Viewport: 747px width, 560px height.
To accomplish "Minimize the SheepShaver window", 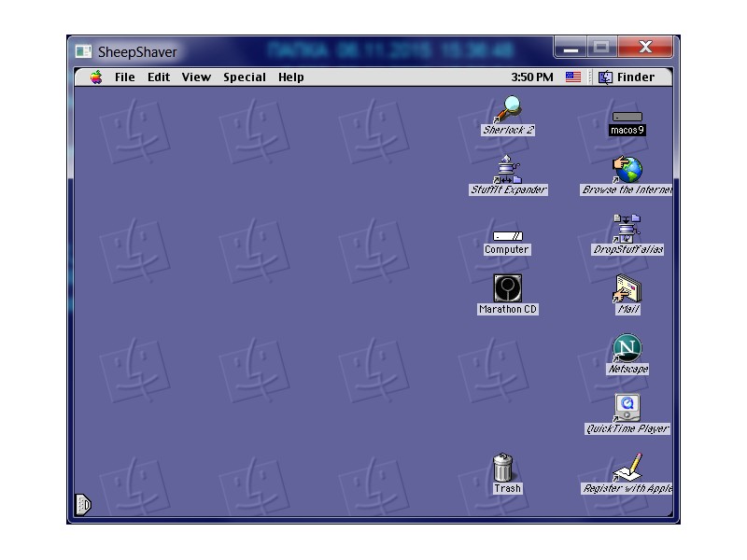I will (x=571, y=48).
